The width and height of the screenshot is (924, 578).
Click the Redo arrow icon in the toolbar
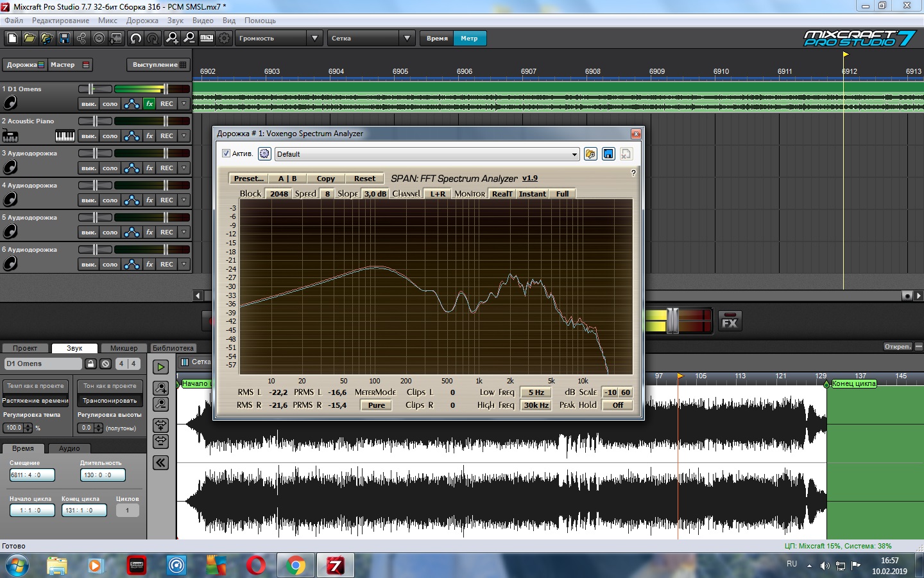point(153,39)
